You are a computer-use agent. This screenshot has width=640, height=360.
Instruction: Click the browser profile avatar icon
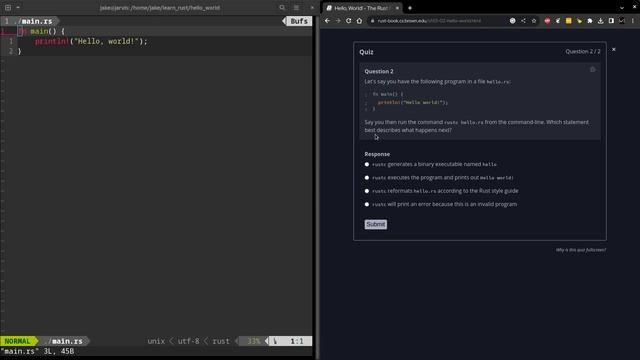tap(622, 20)
